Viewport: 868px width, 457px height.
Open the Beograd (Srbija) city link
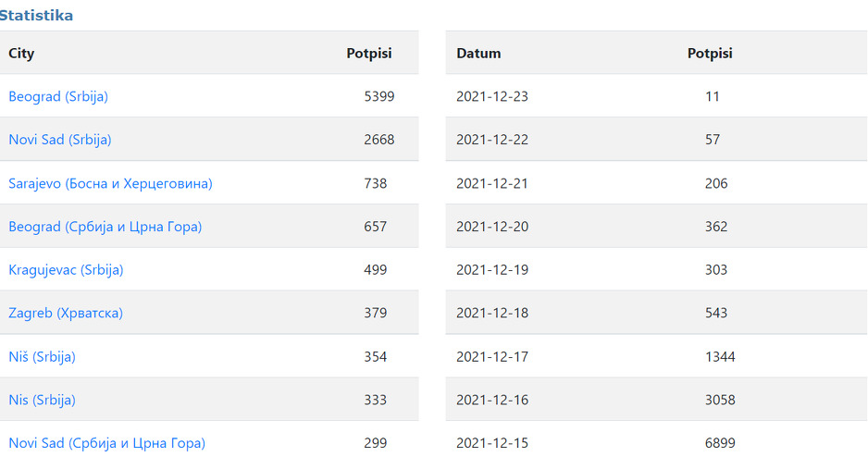58,96
